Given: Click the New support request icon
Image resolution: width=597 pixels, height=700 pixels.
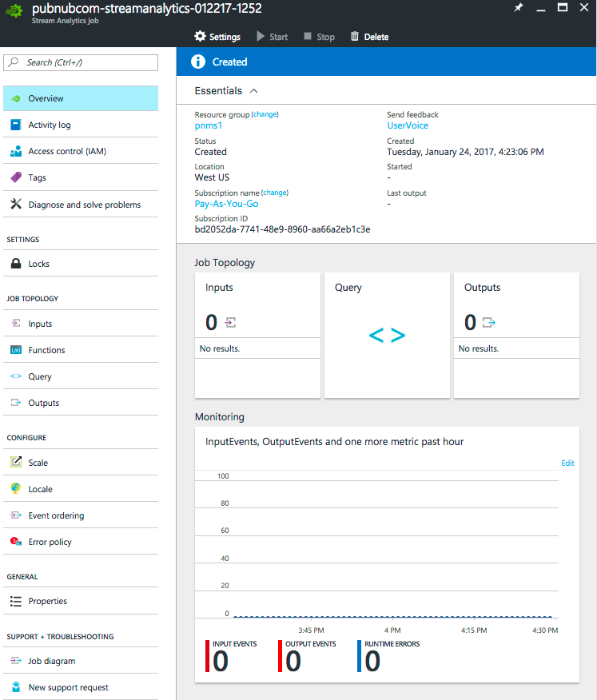Looking at the screenshot, I should (x=16, y=687).
